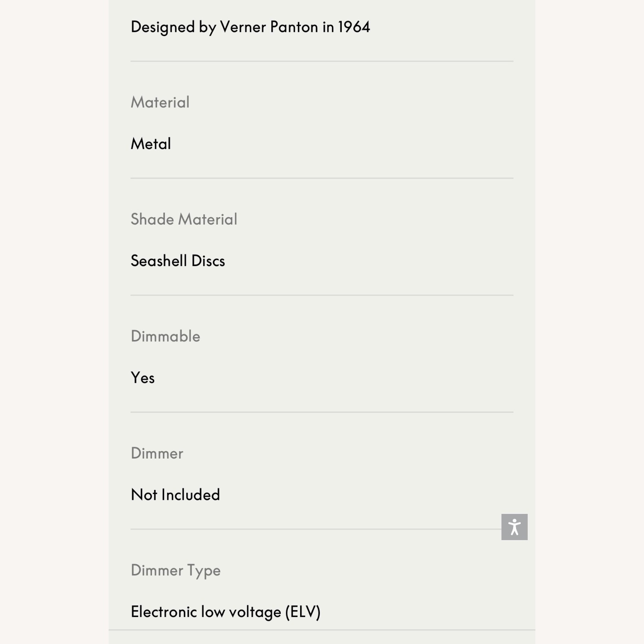Click the divider below the Verner Panton text
The width and height of the screenshot is (644, 644).
(x=322, y=61)
